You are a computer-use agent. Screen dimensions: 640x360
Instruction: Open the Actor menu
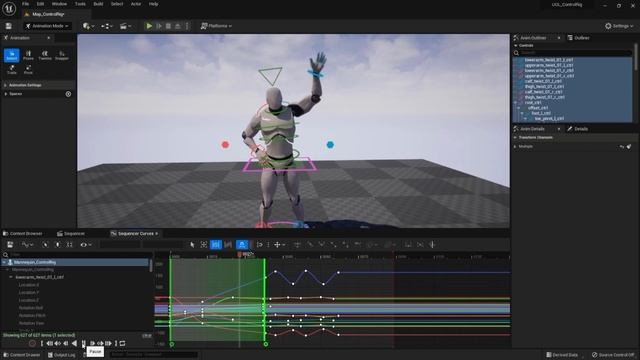coord(136,4)
